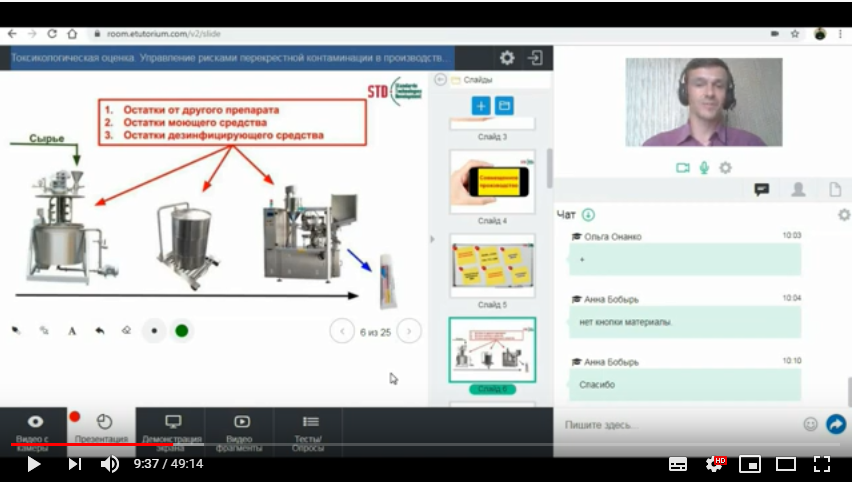Select the highlighted Слайд 6 thumbnail
The height and width of the screenshot is (482, 852).
[492, 350]
